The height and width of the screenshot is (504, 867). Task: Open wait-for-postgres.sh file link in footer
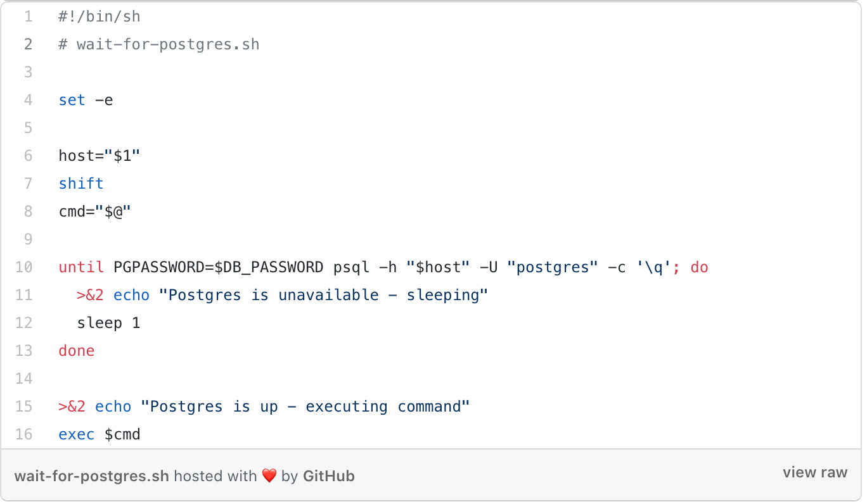pos(92,476)
